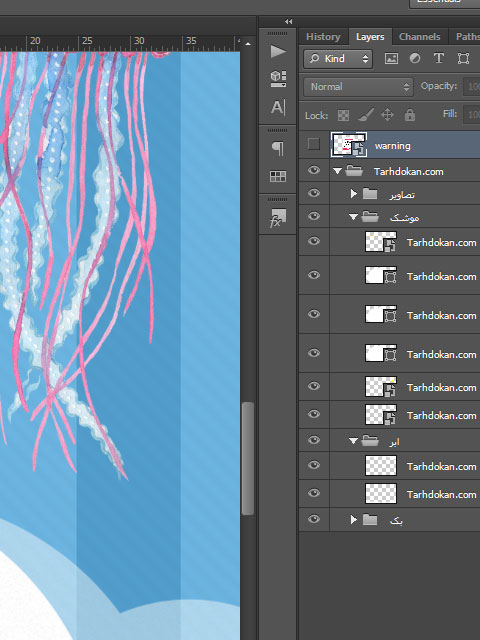Click the Opacity value field

[x=472, y=87]
